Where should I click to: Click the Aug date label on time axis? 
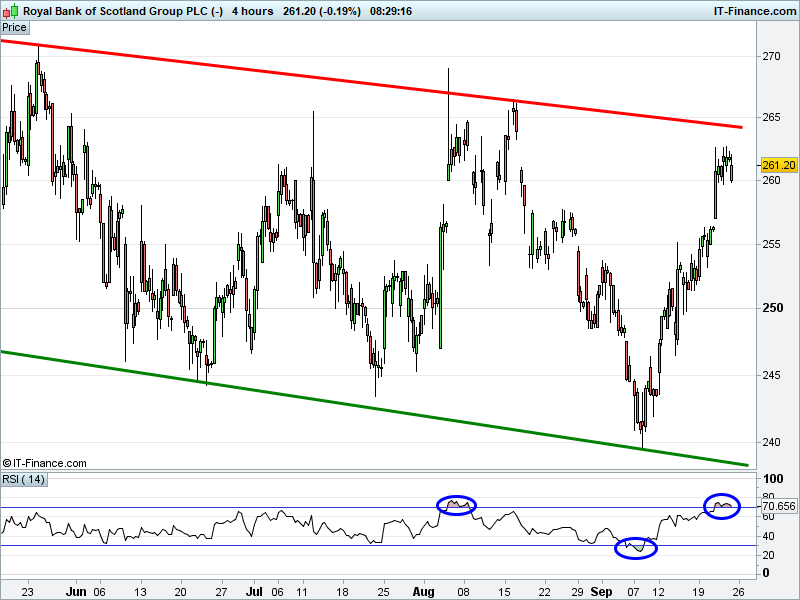(x=423, y=592)
